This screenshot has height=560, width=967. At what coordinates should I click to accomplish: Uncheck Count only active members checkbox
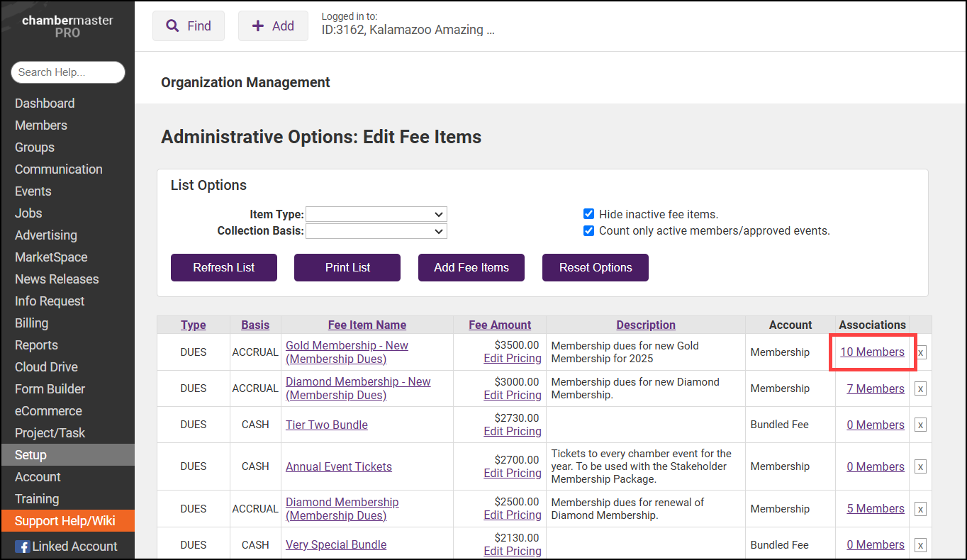588,230
